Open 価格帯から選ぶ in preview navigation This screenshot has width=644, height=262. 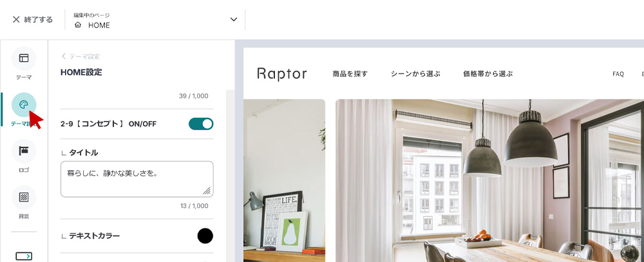488,74
